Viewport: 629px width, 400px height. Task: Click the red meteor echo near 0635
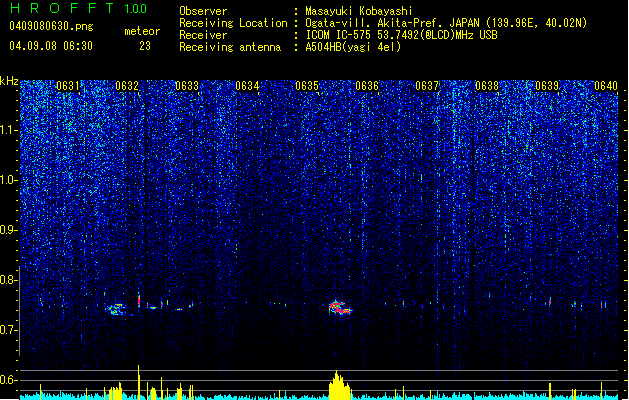[340, 308]
